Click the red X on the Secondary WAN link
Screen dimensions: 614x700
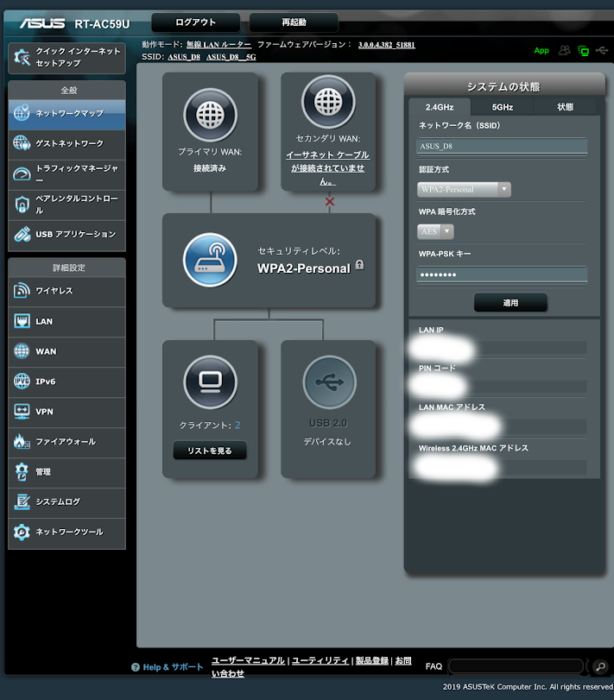tap(330, 202)
